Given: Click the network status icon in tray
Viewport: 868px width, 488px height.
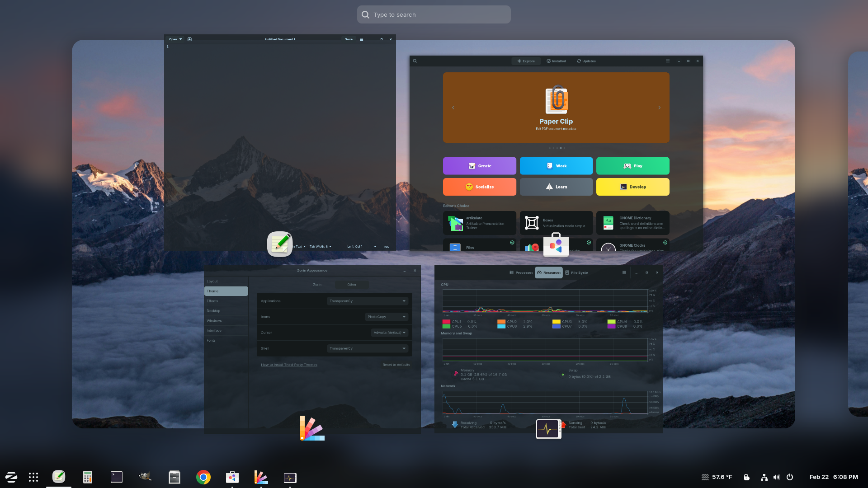Looking at the screenshot, I should 764,477.
